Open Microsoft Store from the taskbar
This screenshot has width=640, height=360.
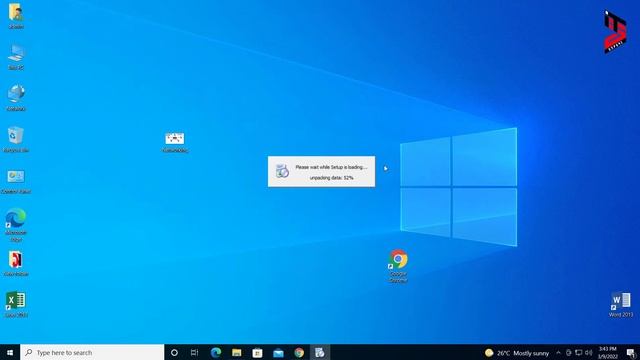[257, 352]
